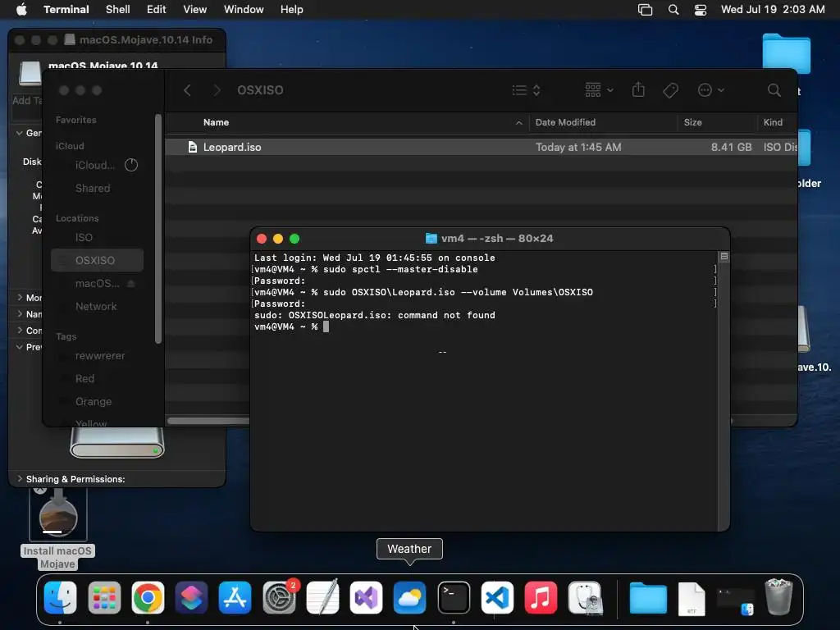Click the Finder window search icon
This screenshot has height=630, width=840.
tap(774, 90)
